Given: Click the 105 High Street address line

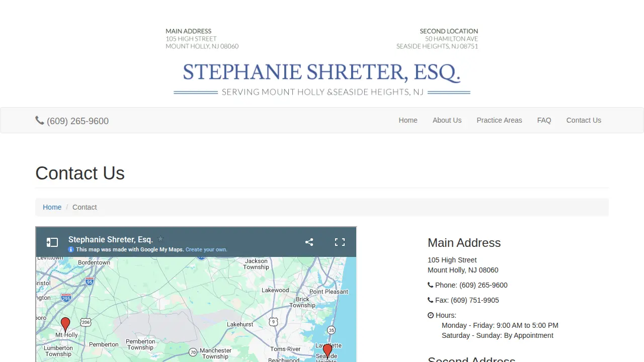Looking at the screenshot, I should click(x=452, y=260).
